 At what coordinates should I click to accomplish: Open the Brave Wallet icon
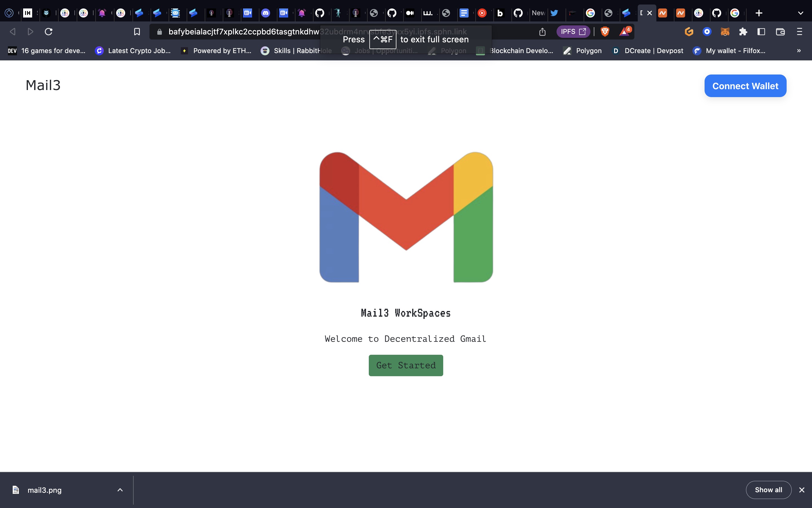click(x=780, y=32)
